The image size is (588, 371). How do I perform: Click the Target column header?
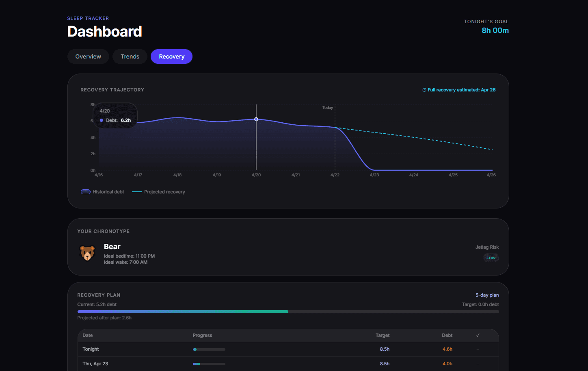tap(383, 335)
